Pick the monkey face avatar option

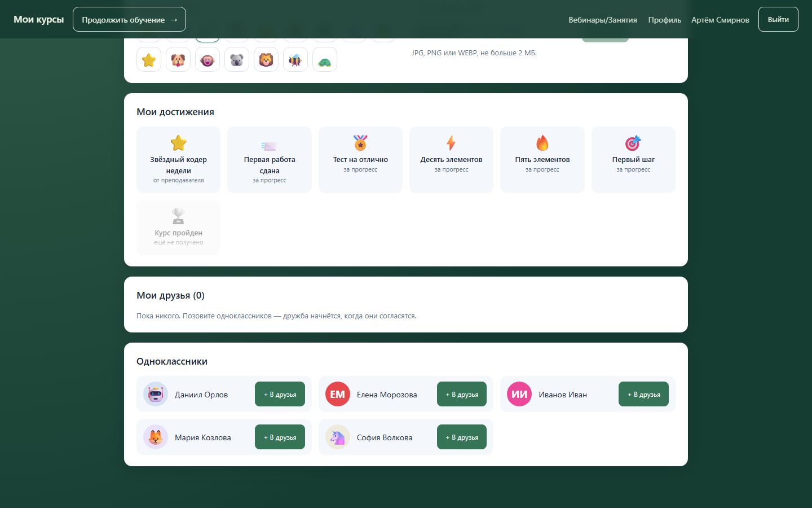pos(208,60)
